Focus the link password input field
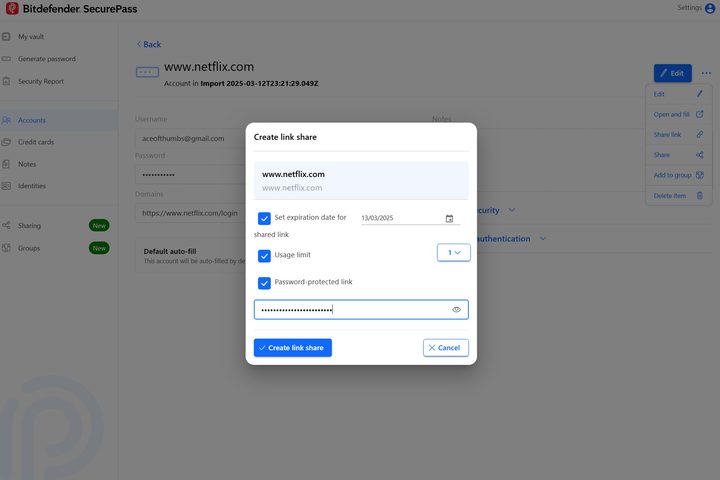 [x=361, y=310]
